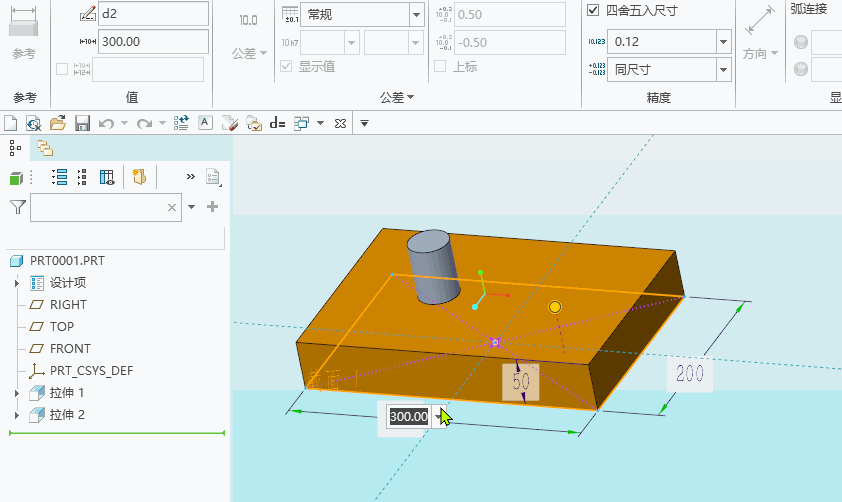
Task: Toggle the 上标 checkbox
Action: [440, 67]
